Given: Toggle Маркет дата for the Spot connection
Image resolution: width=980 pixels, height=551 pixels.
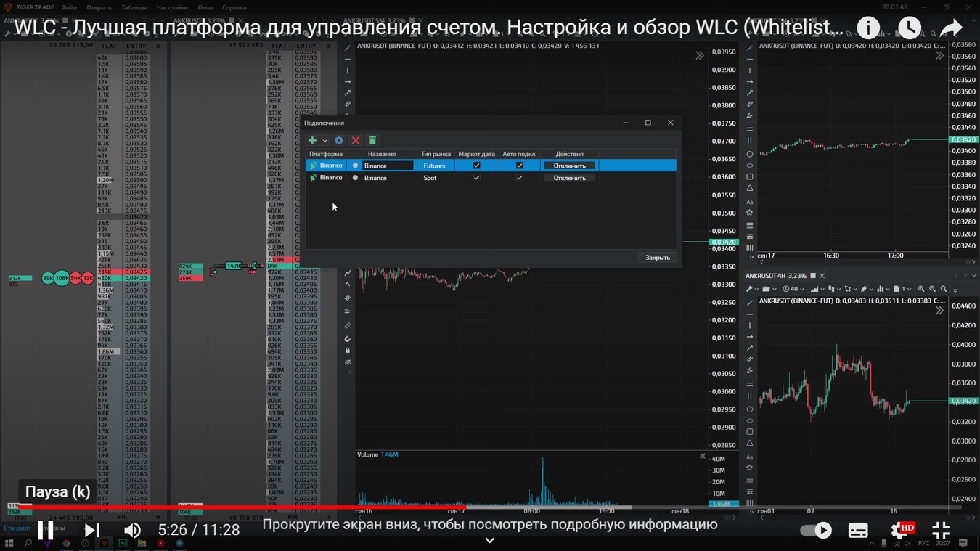Looking at the screenshot, I should tap(476, 178).
